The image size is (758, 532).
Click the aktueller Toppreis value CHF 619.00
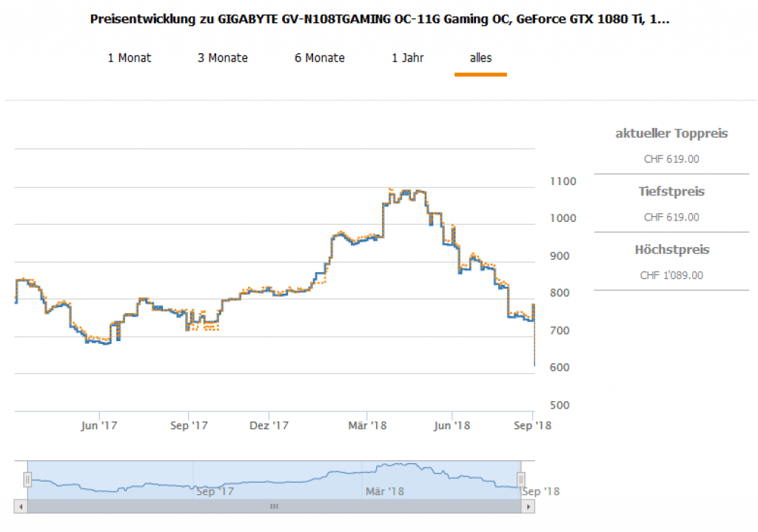[671, 159]
